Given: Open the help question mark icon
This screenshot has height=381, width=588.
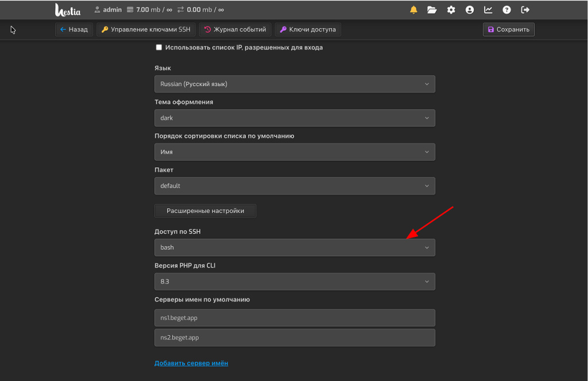Looking at the screenshot, I should (506, 10).
